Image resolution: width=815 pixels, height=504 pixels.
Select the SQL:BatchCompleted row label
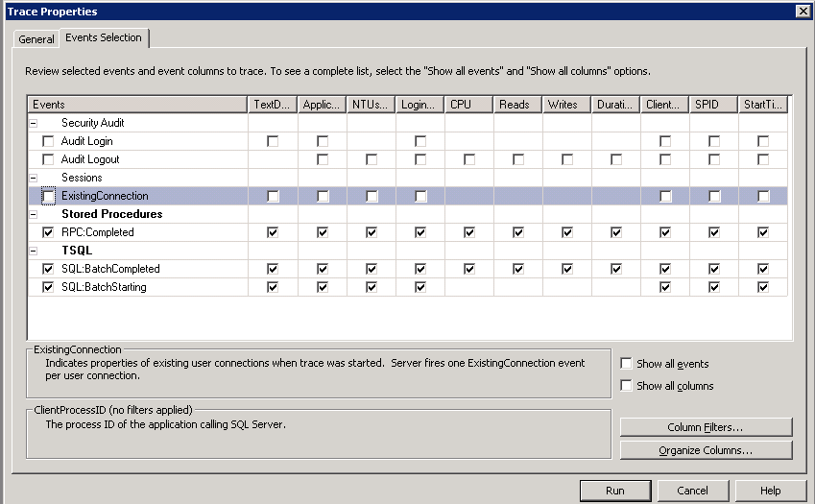pos(110,269)
